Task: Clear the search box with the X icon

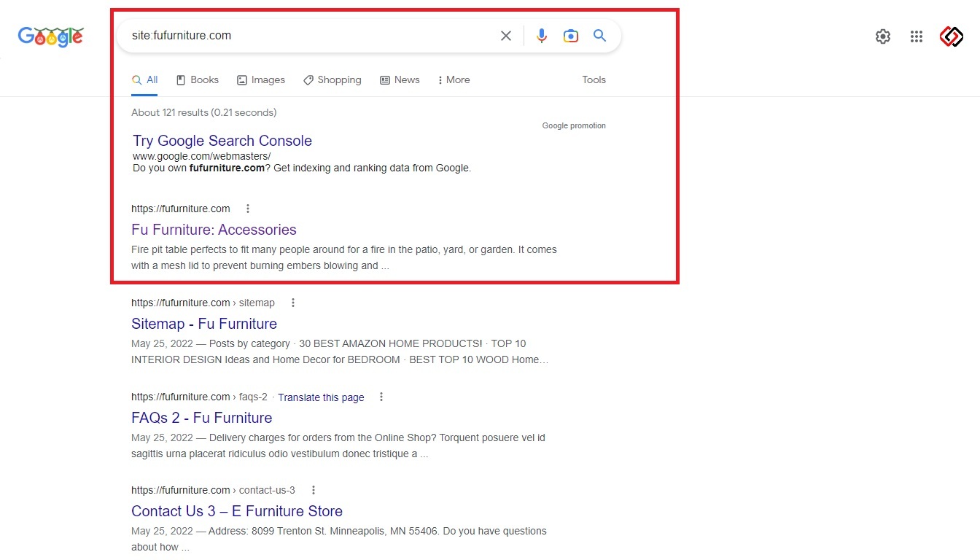Action: [506, 36]
